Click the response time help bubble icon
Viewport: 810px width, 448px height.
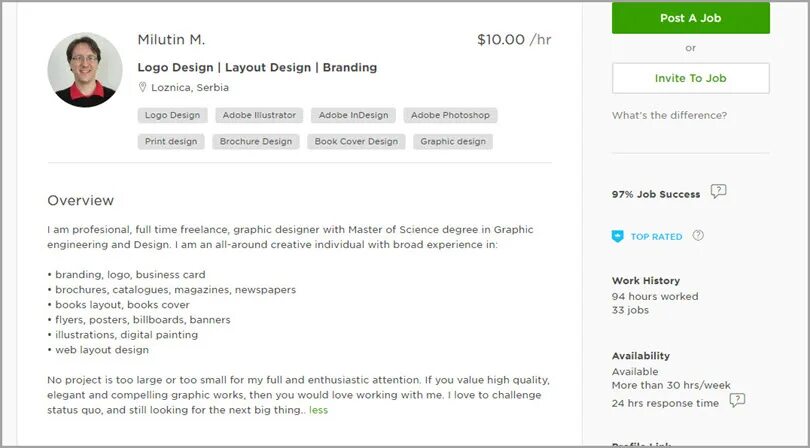click(737, 401)
